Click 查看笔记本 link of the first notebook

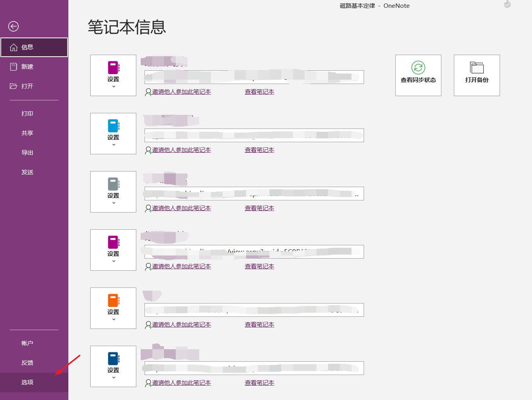pyautogui.click(x=259, y=91)
